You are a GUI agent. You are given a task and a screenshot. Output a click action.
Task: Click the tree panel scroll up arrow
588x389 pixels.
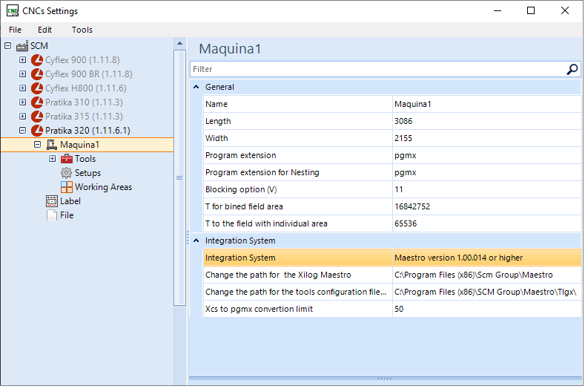click(179, 44)
